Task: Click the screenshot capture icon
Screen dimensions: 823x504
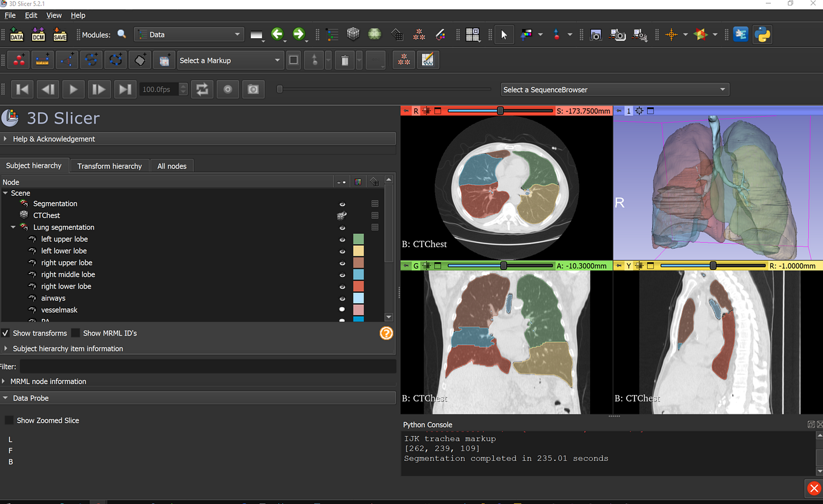Action: [x=596, y=35]
